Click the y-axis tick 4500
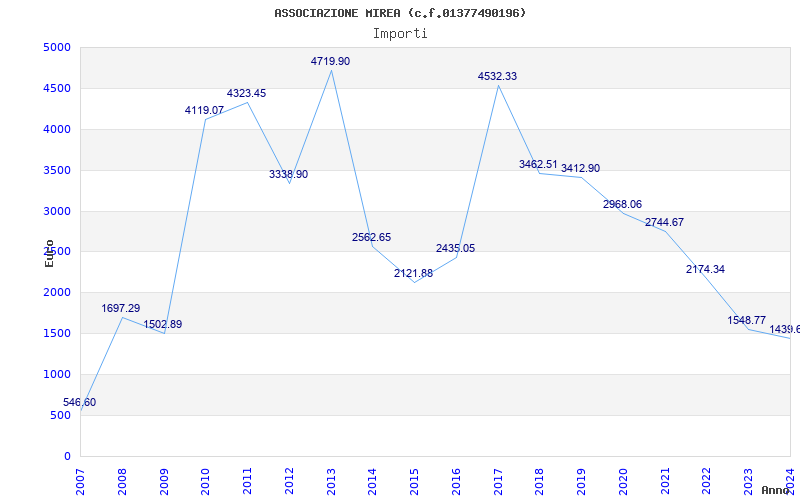Viewport: 800px width, 500px height. pyautogui.click(x=58, y=89)
